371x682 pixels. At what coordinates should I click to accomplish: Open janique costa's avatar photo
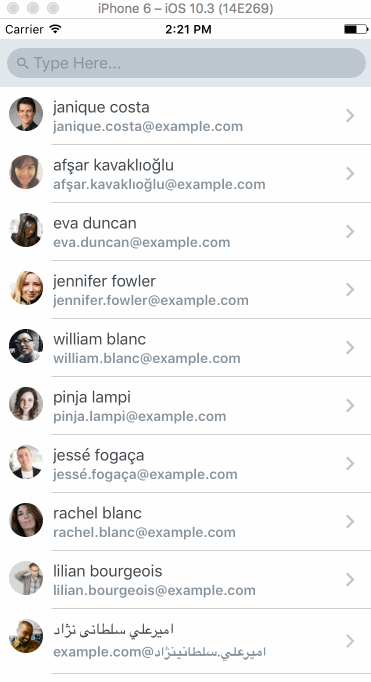[x=26, y=114]
